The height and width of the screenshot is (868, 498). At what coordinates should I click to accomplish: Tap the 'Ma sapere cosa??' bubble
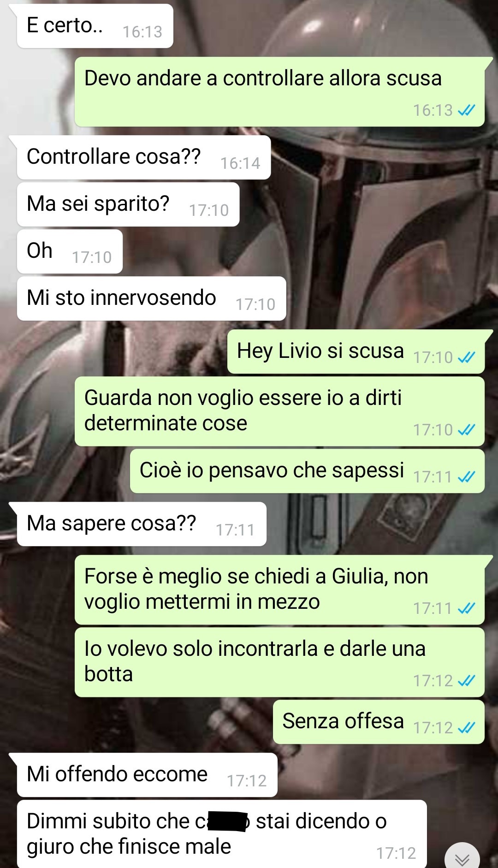[142, 524]
